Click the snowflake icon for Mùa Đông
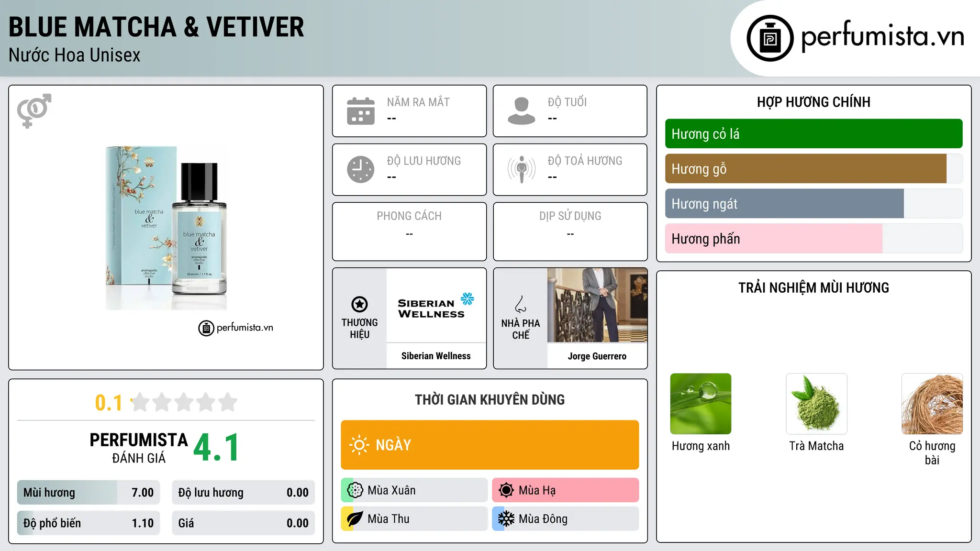Viewport: 980px width, 551px height. pos(506,519)
